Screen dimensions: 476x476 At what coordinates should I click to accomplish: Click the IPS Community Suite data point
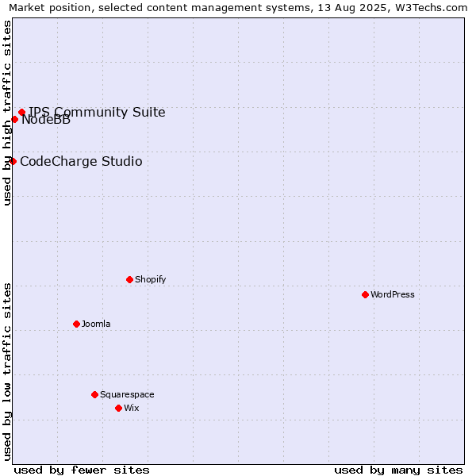pyautogui.click(x=22, y=113)
